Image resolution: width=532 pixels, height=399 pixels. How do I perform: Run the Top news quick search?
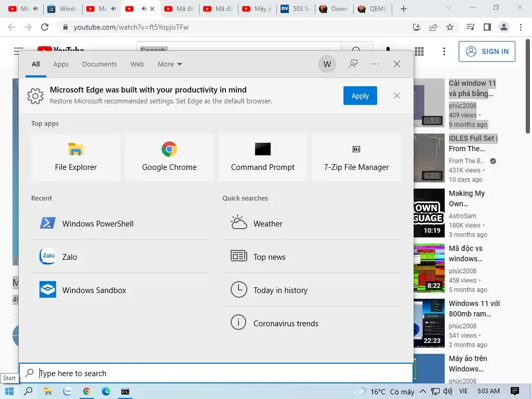click(x=312, y=257)
